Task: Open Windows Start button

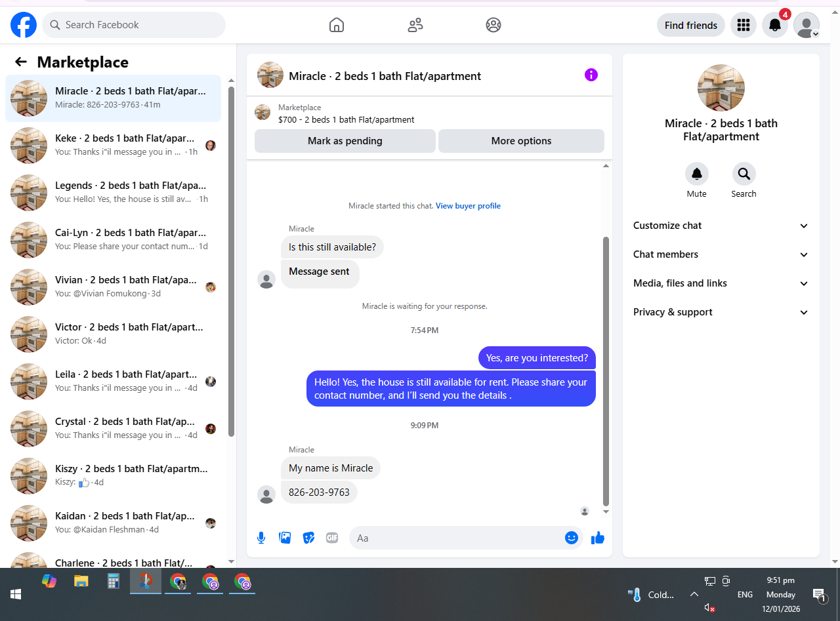Action: click(x=16, y=594)
